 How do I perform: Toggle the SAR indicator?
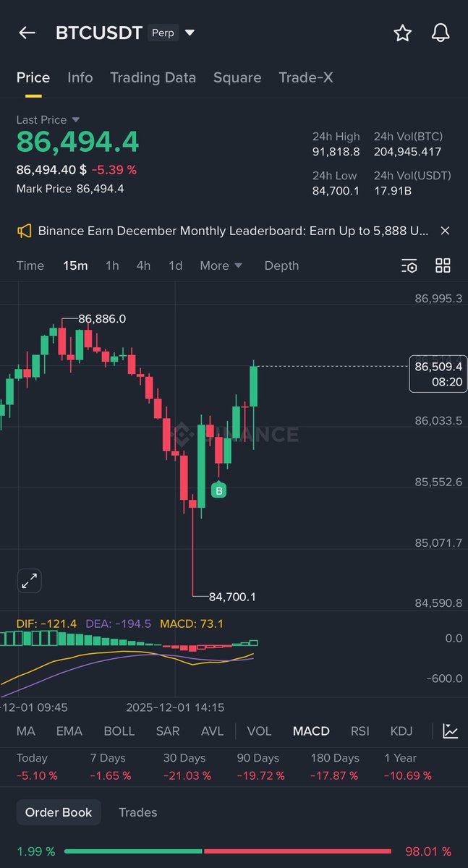coord(168,731)
